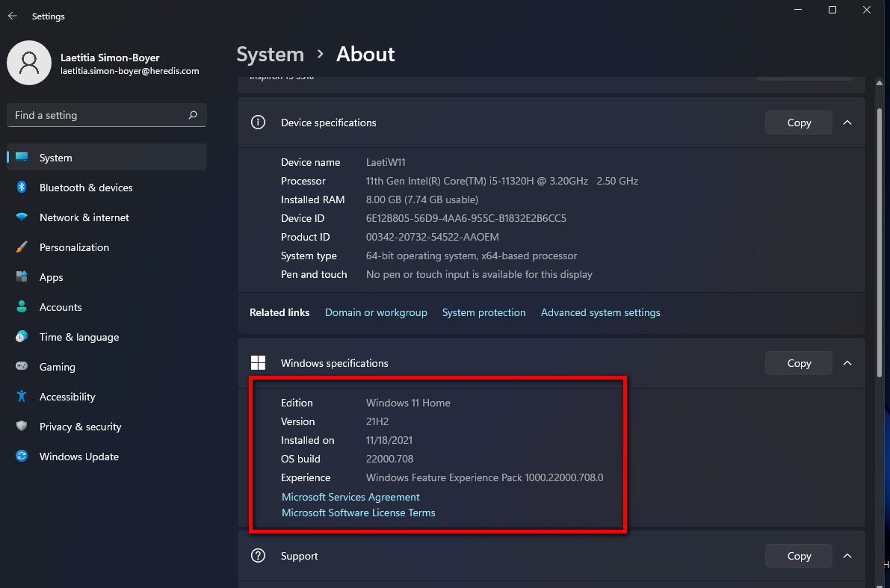890x588 pixels.
Task: Go to Time & language settings
Action: tap(78, 337)
